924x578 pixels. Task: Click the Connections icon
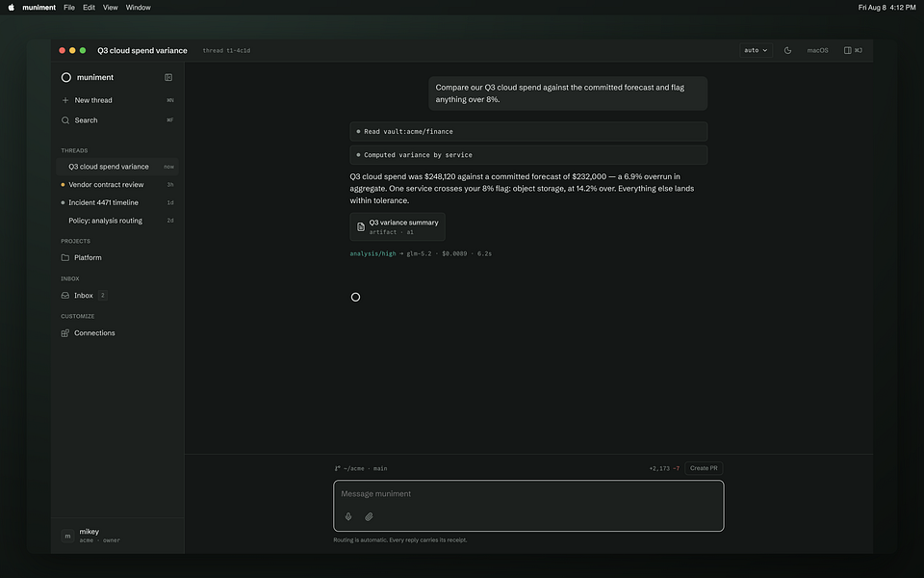coord(65,333)
